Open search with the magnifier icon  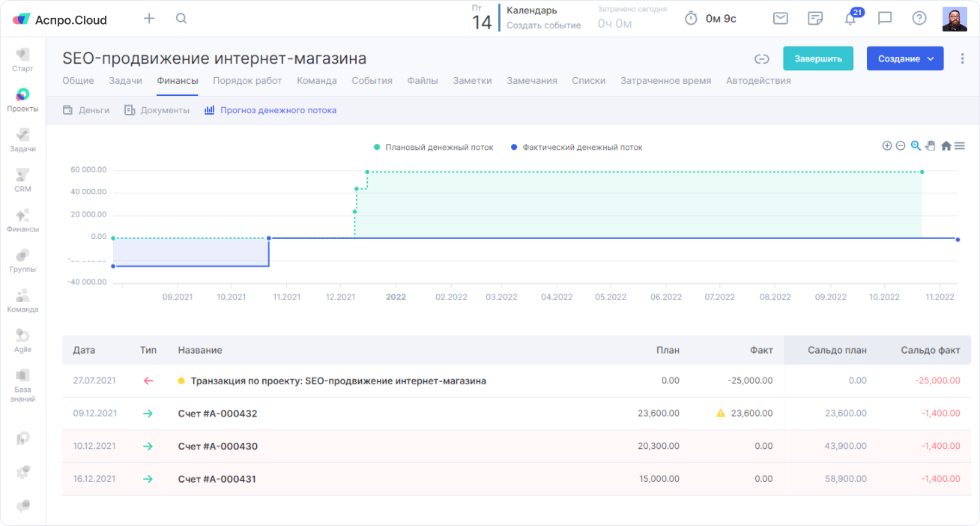pos(181,19)
